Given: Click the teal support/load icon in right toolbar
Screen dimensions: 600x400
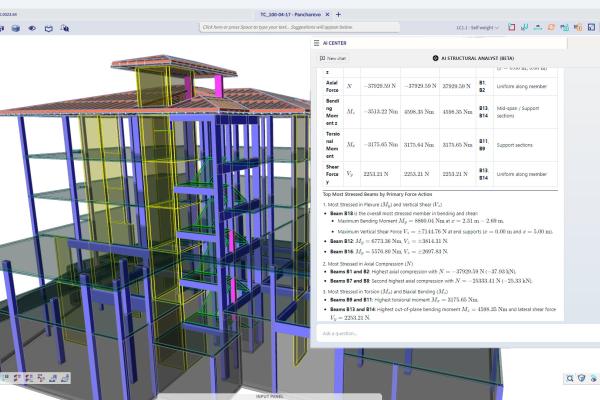Looking at the screenshot, I should [538, 27].
